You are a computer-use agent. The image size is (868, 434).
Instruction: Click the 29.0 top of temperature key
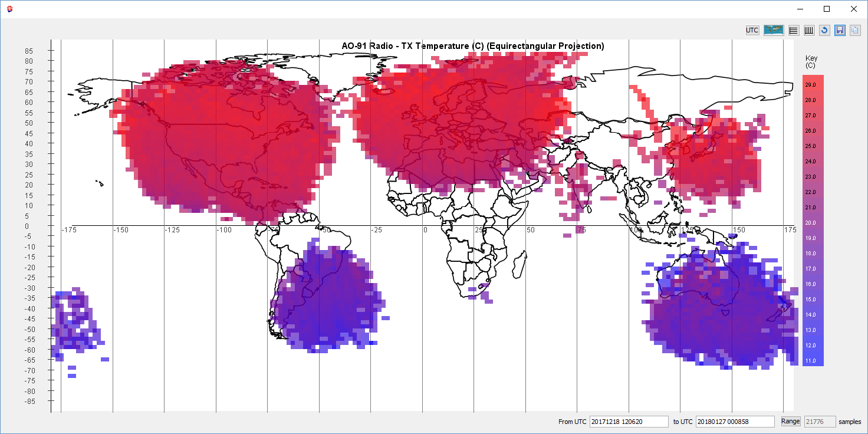(810, 85)
